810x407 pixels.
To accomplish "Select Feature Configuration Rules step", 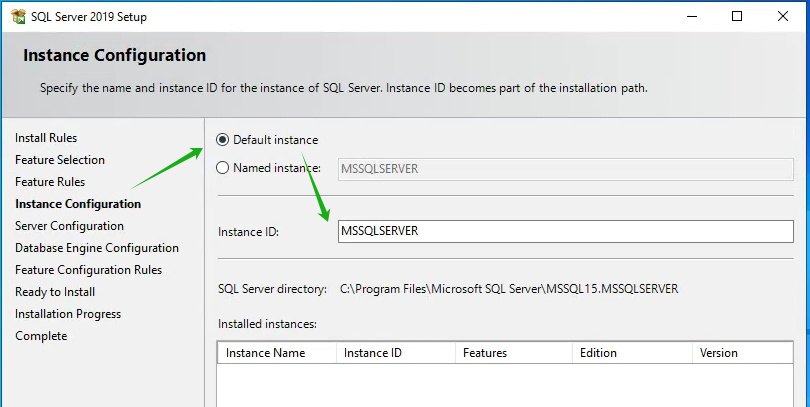I will [88, 270].
